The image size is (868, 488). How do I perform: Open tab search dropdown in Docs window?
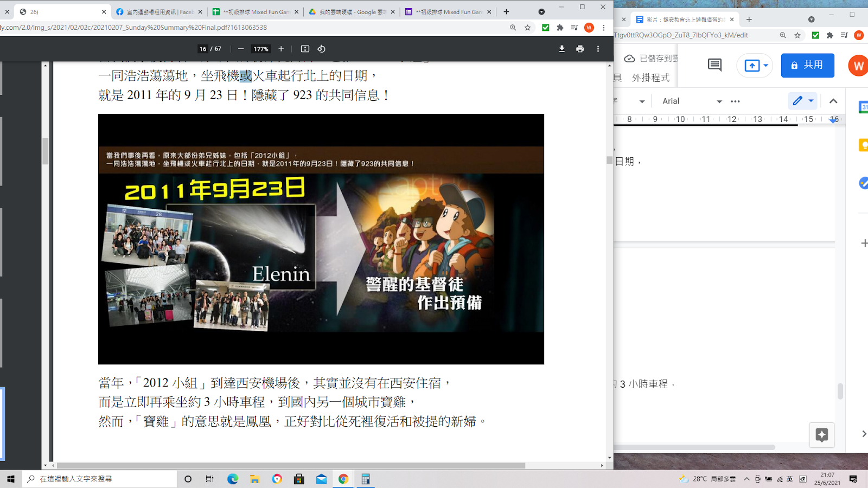tap(812, 20)
